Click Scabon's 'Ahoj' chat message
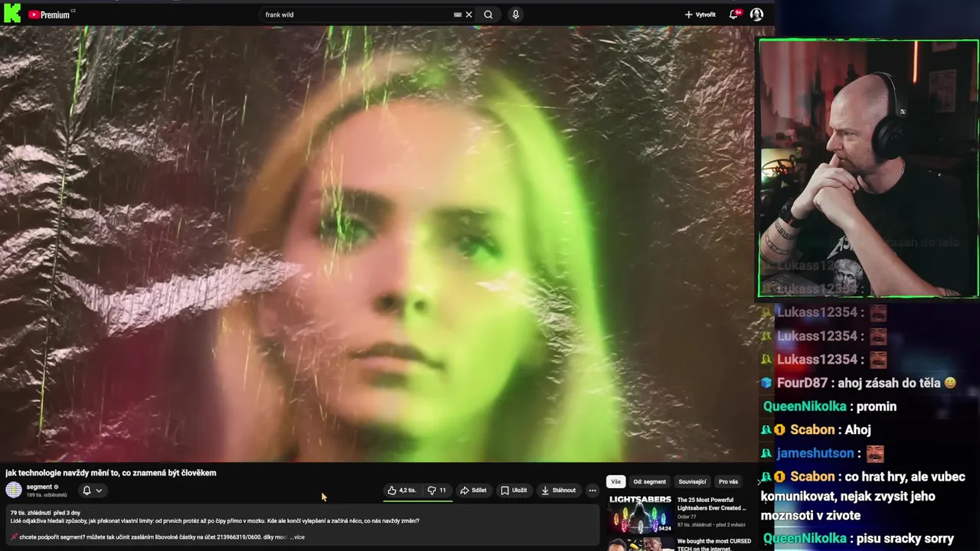Image resolution: width=980 pixels, height=551 pixels. click(x=858, y=429)
